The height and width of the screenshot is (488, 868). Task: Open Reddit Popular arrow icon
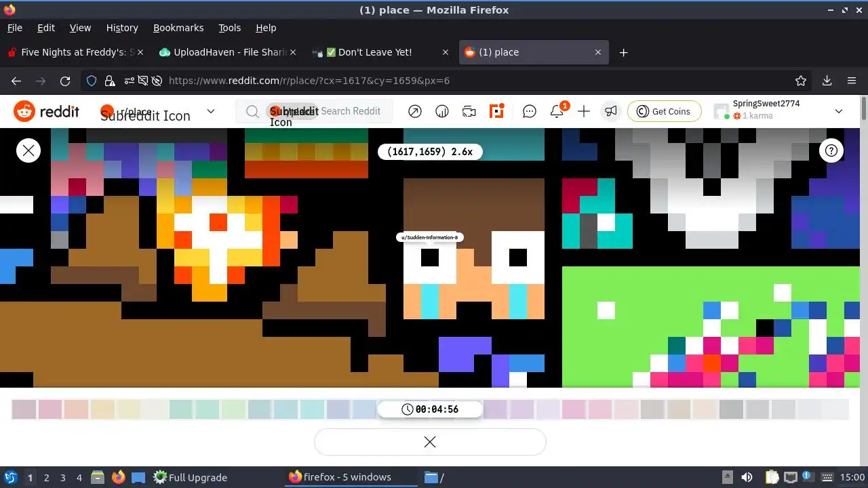(415, 111)
